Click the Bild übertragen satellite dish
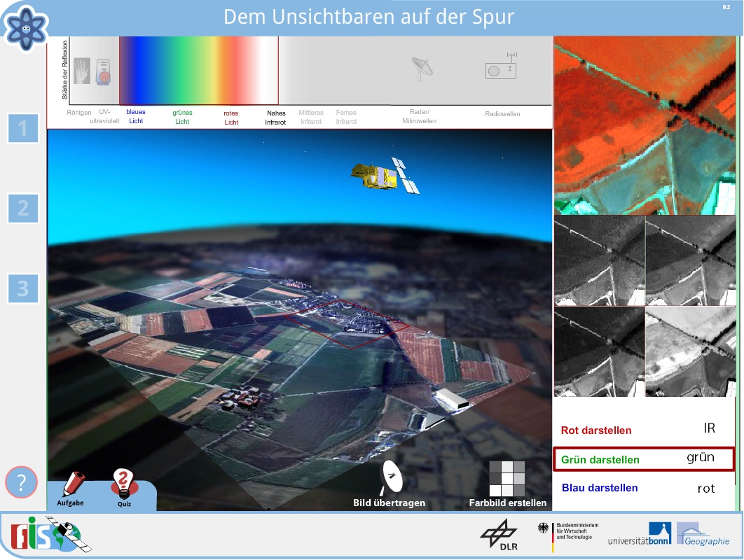Viewport: 744px width, 560px height. tap(390, 477)
